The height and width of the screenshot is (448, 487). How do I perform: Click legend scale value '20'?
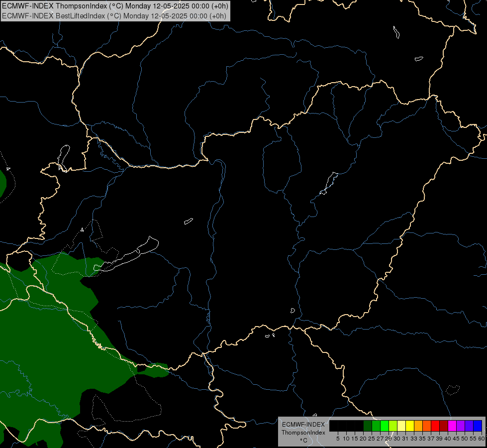[x=363, y=439]
